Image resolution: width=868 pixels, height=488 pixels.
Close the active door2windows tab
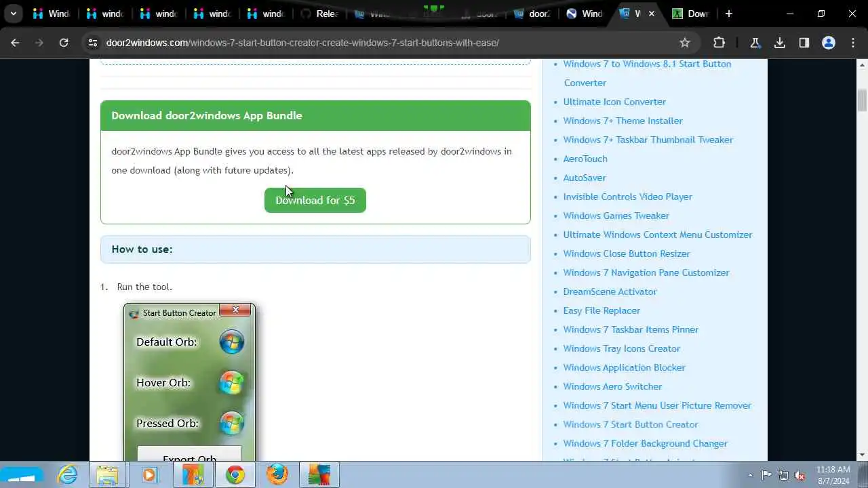coord(652,14)
